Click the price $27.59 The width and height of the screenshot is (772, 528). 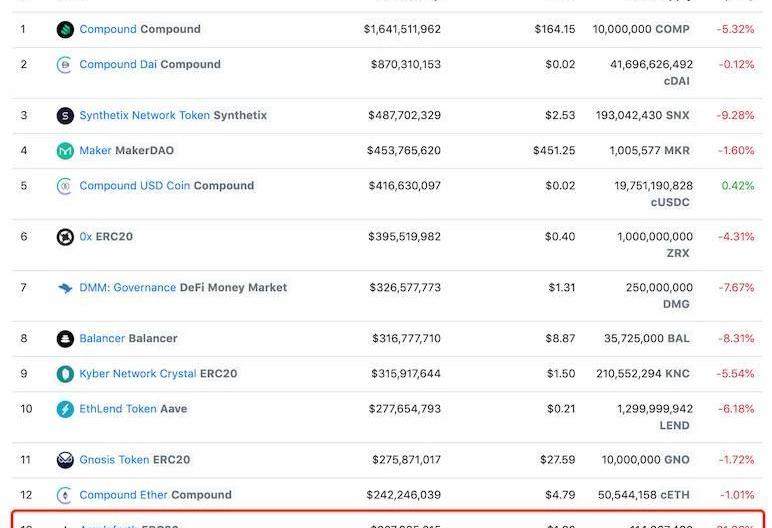click(557, 460)
